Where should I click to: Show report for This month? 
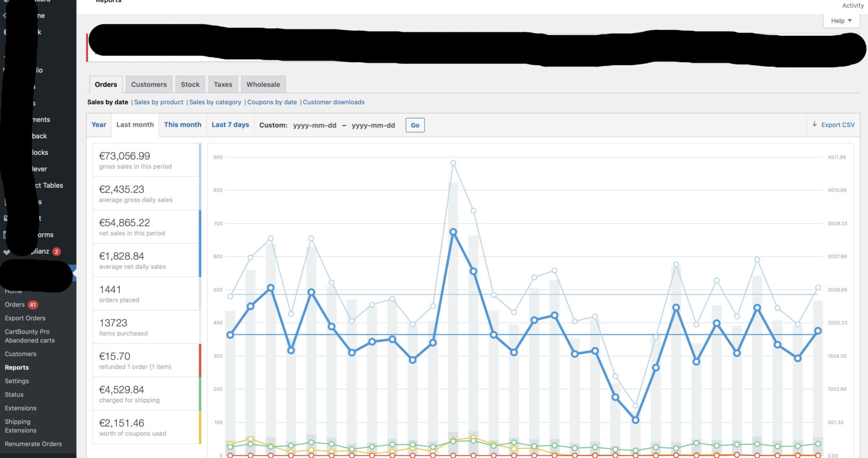coord(183,125)
